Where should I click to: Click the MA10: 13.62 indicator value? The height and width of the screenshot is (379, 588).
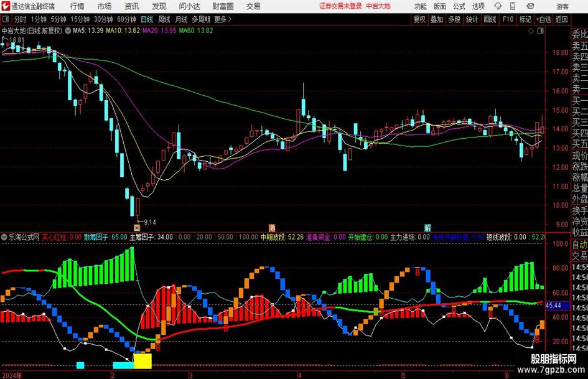[123, 30]
